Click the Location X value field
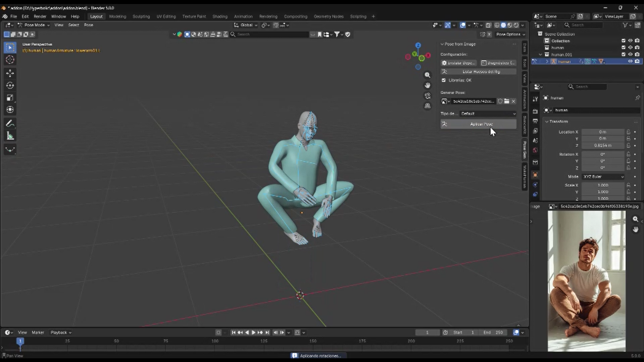644x362 pixels. click(x=603, y=132)
